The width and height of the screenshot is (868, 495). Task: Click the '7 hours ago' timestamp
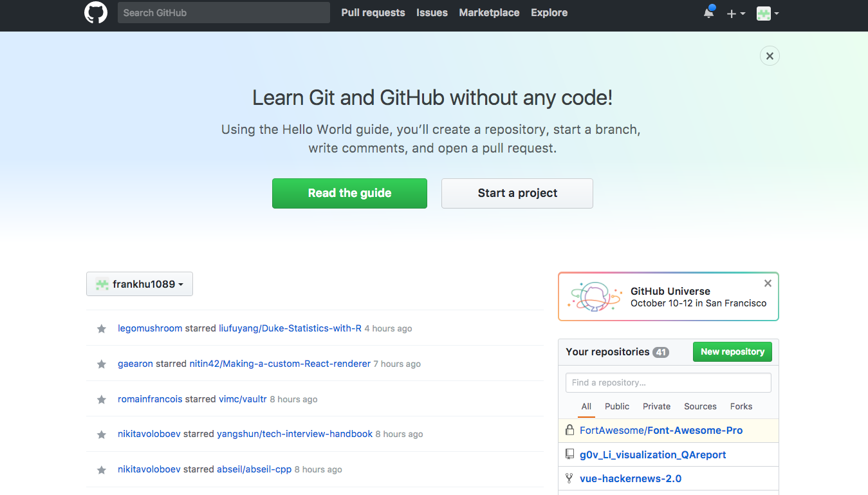pyautogui.click(x=397, y=364)
